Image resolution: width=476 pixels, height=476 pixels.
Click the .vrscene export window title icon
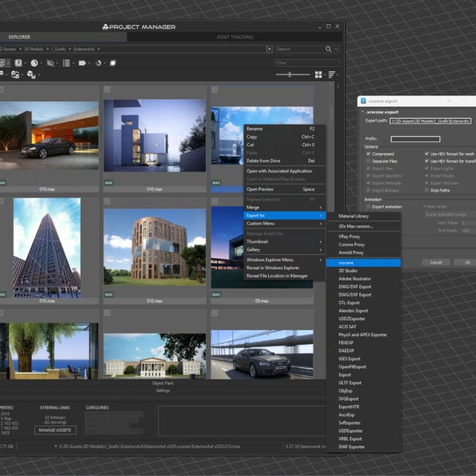pos(363,101)
